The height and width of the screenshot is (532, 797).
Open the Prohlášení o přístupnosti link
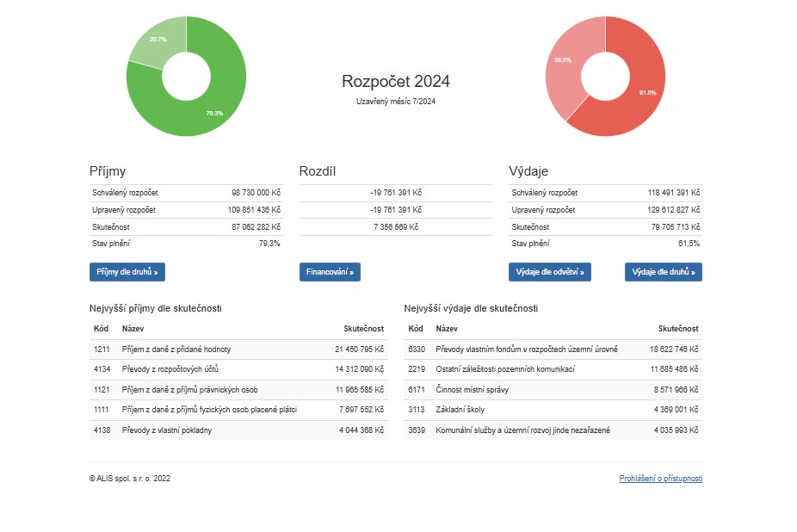tap(660, 479)
